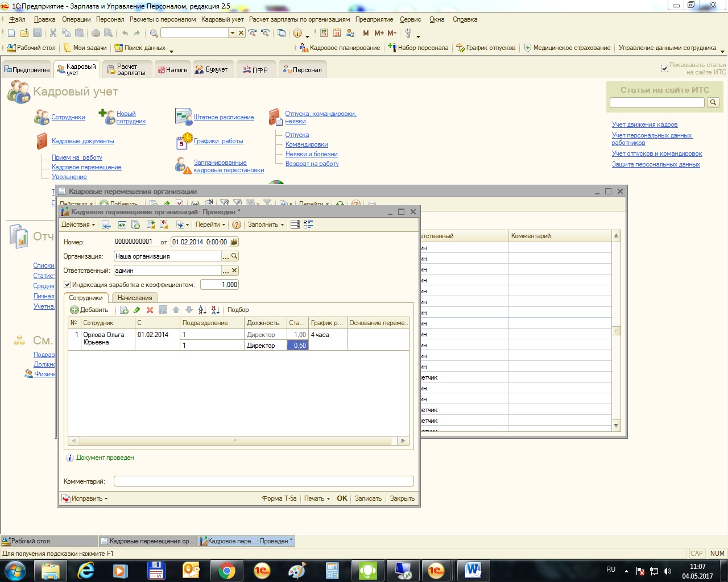Uncheck Показывать статьи на сайте ИТС
The width and height of the screenshot is (728, 582).
(664, 69)
